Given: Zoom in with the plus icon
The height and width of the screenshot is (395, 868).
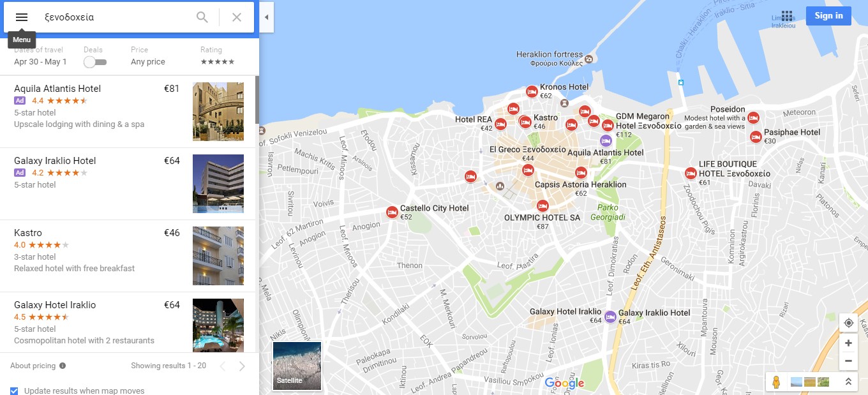Looking at the screenshot, I should tap(848, 343).
